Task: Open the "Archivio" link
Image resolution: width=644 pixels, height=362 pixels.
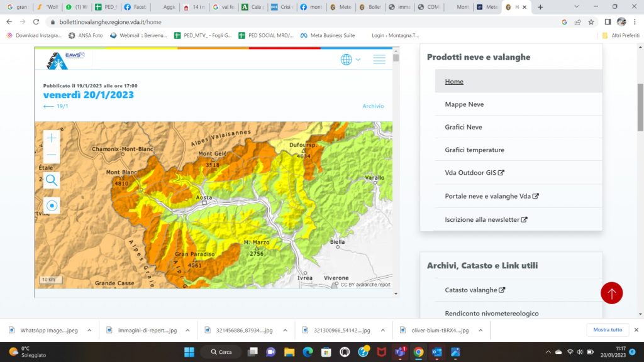Action: (374, 106)
